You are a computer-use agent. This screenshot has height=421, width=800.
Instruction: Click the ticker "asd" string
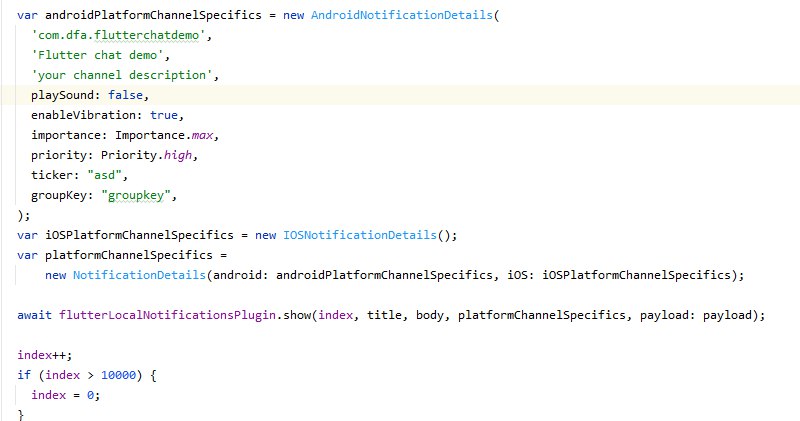[105, 175]
